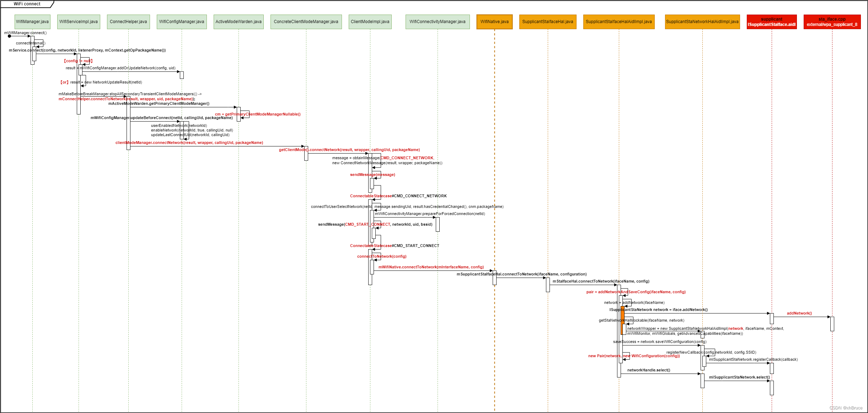The image size is (868, 413).
Task: Select 'mISupplicantStaNetwork.registerCallback(callback)' label
Action: click(x=754, y=359)
